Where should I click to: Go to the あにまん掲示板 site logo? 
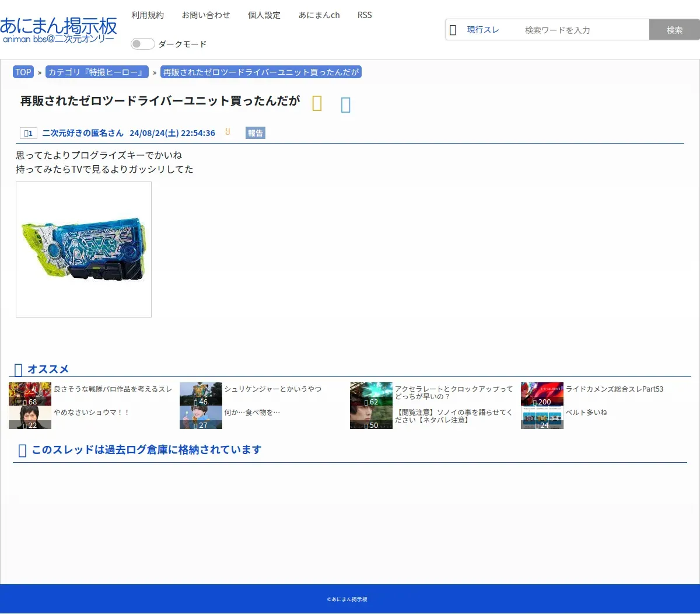pos(58,30)
